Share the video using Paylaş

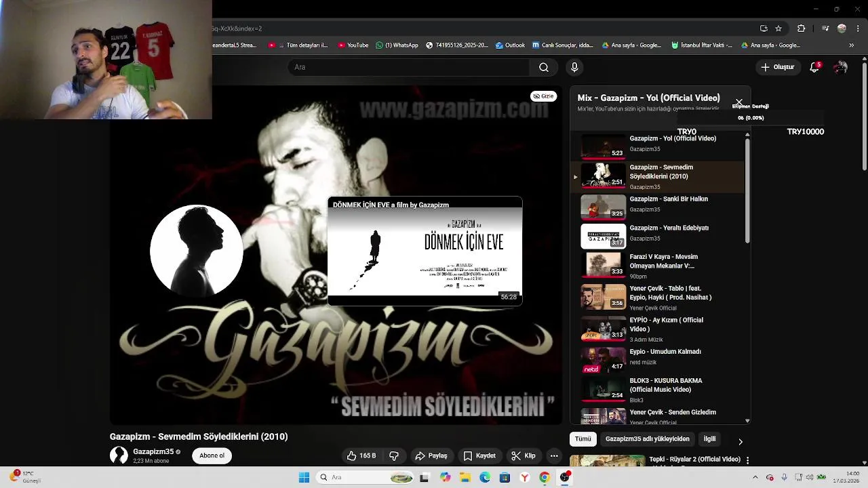(431, 456)
